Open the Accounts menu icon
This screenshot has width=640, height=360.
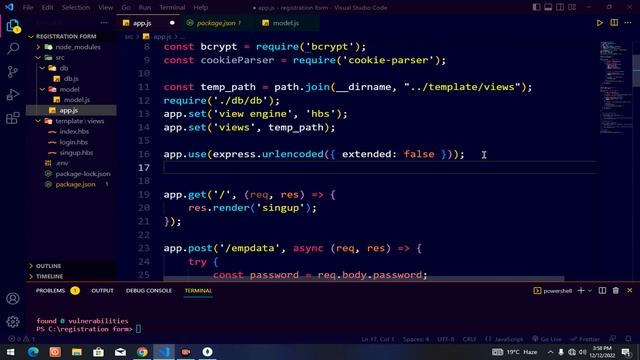(x=13, y=298)
